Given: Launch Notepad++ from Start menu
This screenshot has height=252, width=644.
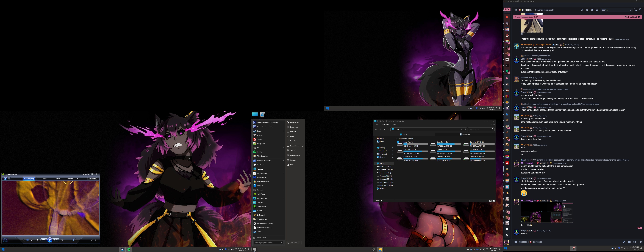Looking at the screenshot, I should [x=268, y=143].
